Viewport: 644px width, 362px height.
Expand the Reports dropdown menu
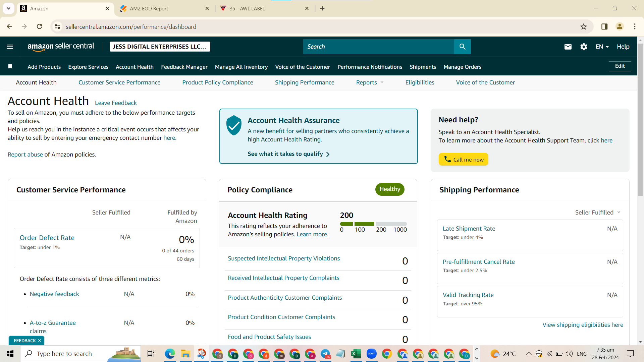370,82
